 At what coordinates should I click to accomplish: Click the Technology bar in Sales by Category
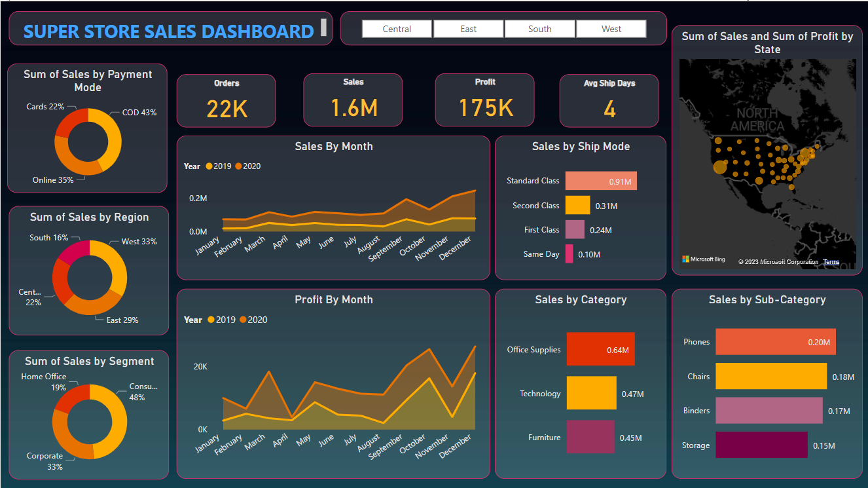pyautogui.click(x=591, y=393)
